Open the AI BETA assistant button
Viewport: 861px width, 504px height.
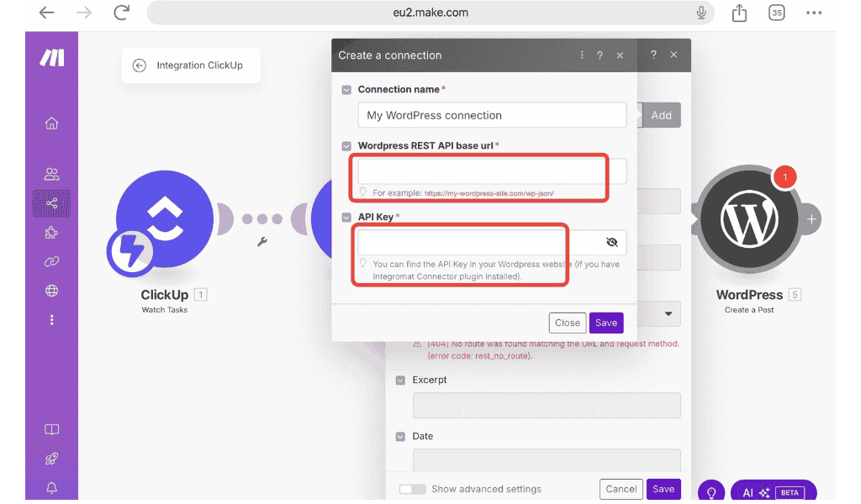(x=774, y=492)
